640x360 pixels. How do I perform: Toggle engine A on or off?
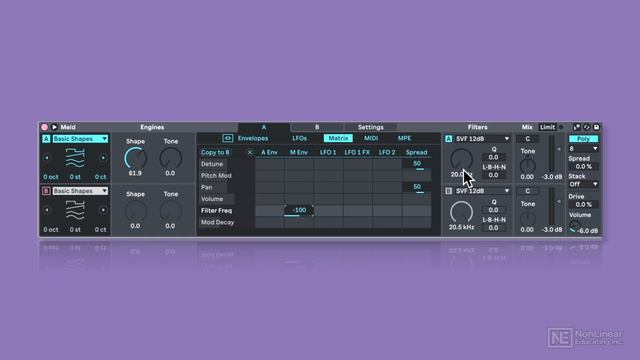coord(46,139)
